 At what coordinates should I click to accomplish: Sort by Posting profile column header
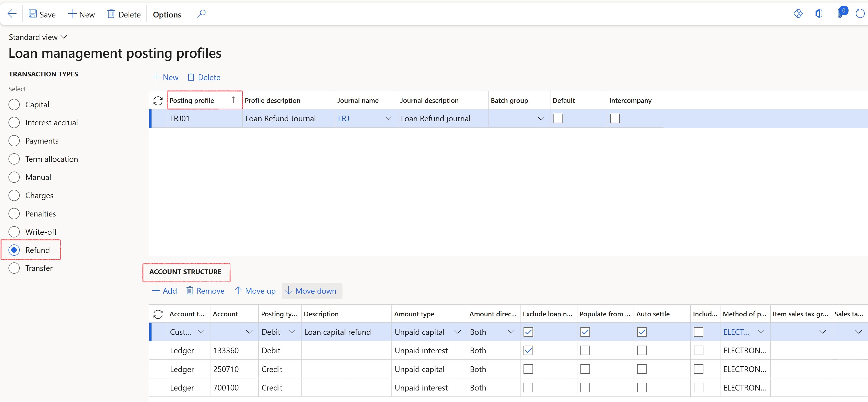[x=204, y=100]
